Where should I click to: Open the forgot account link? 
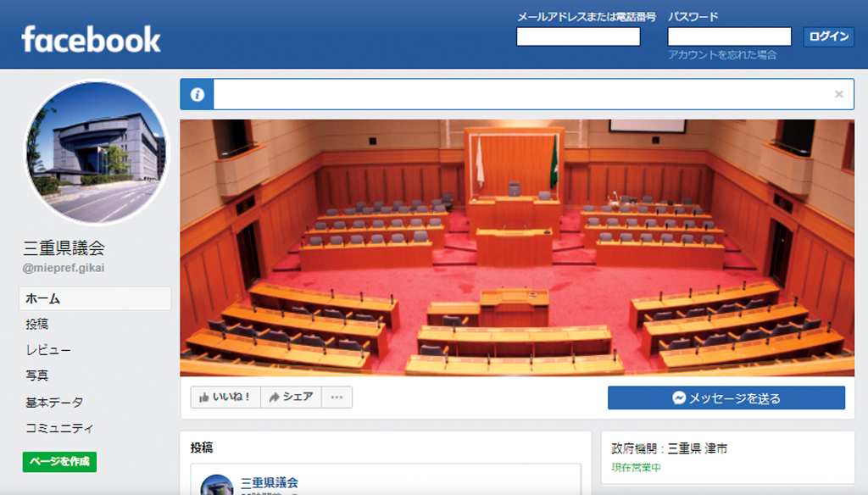(722, 55)
